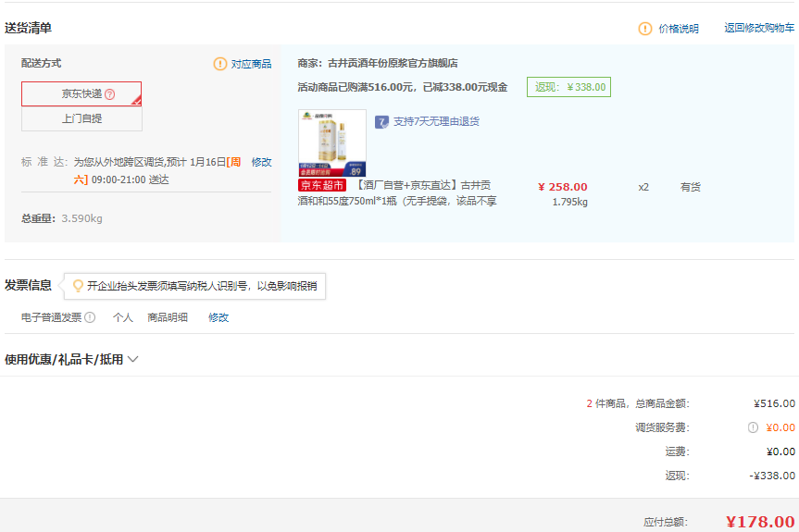Click the 商品明细 invoice content text
This screenshot has width=799, height=532.
168,317
